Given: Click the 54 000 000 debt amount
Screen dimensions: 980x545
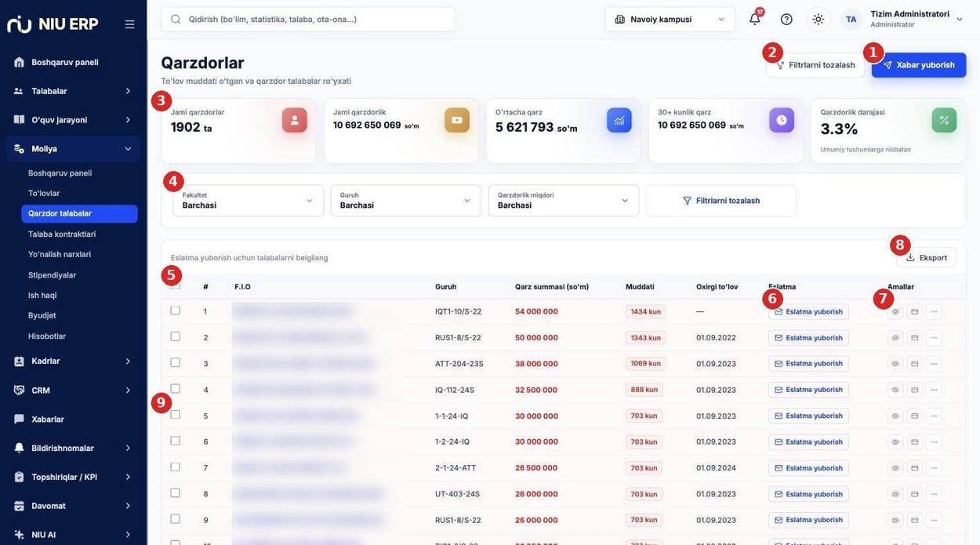Looking at the screenshot, I should pyautogui.click(x=536, y=311).
